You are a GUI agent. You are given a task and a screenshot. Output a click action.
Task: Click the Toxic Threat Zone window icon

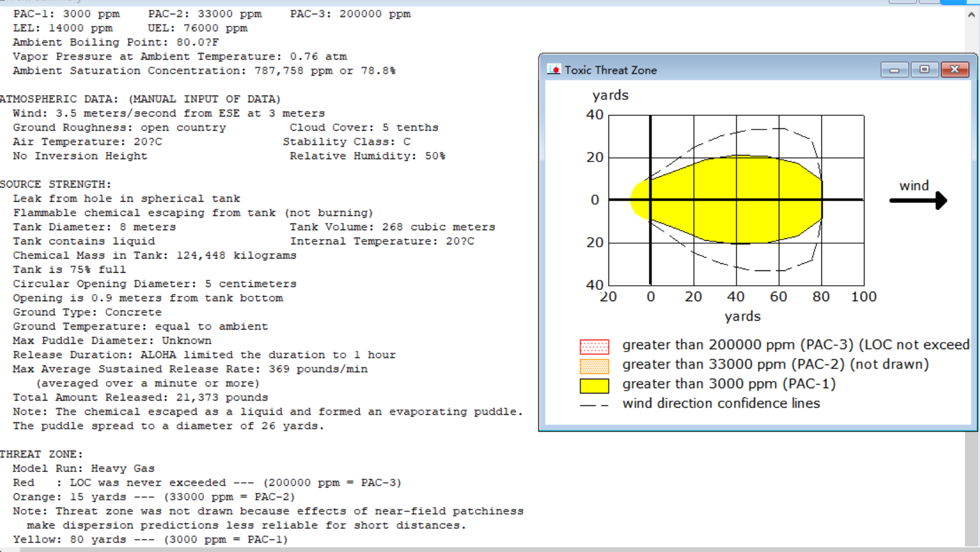click(x=554, y=70)
